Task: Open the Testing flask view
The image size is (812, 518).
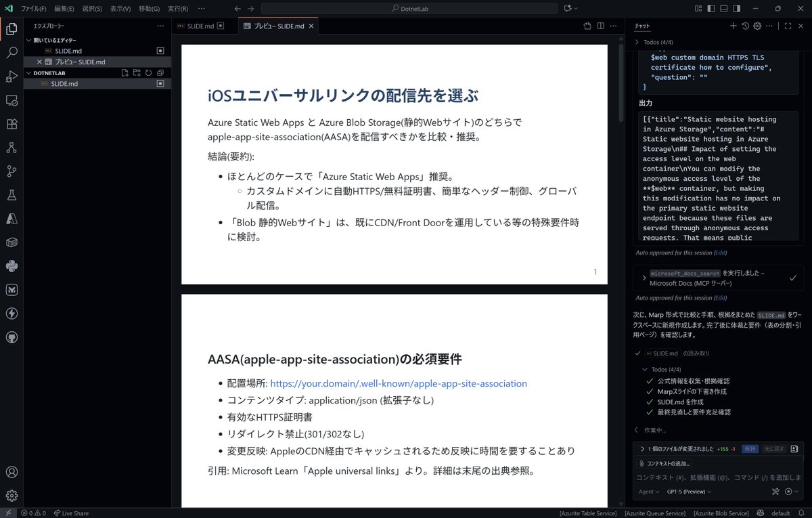Action: (x=12, y=195)
